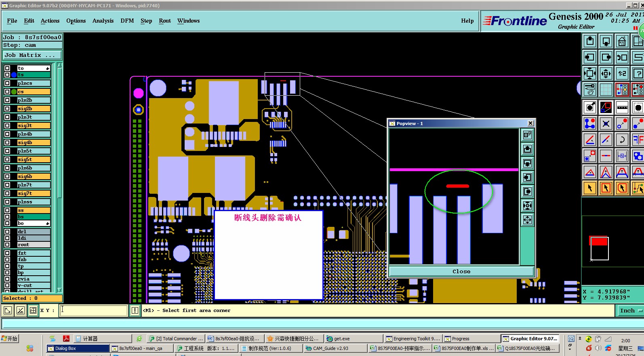
Task: Open the Inch units dropdown
Action: (630, 310)
